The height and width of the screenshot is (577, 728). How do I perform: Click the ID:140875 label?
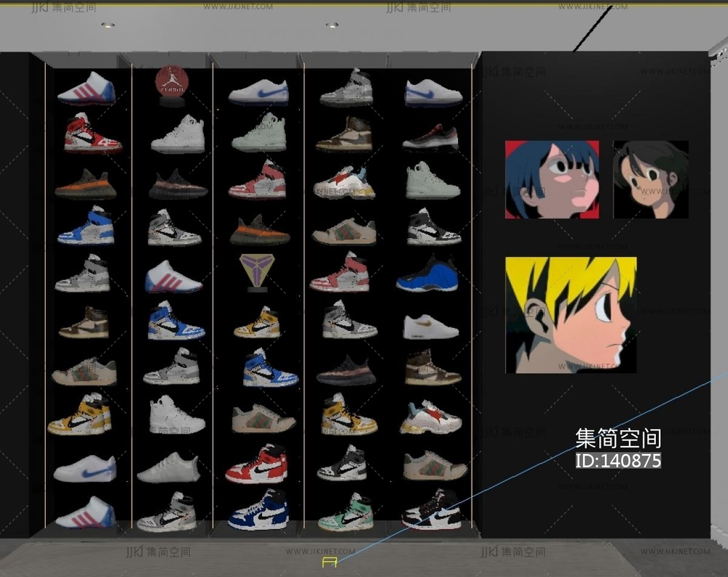click(x=618, y=461)
